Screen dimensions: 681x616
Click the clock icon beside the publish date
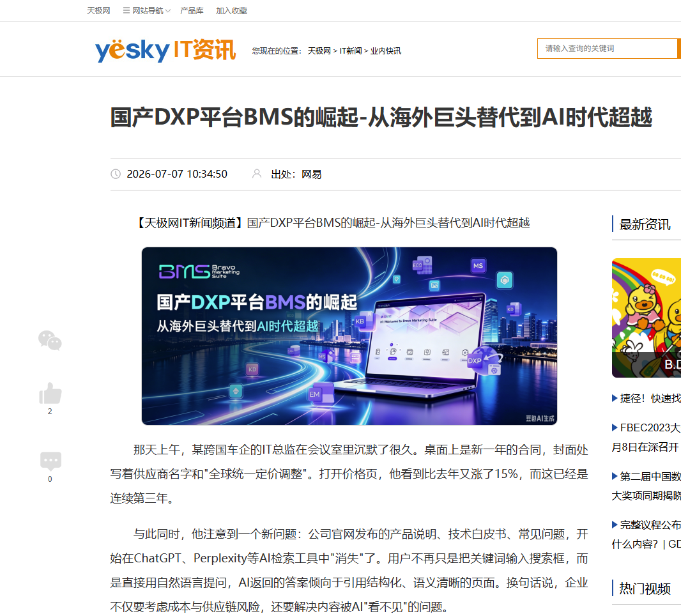116,174
